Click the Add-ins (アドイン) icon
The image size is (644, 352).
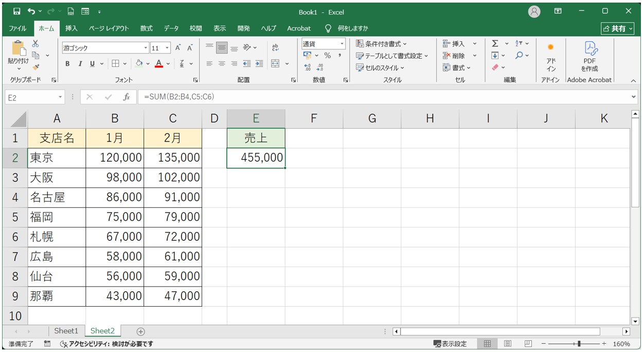point(551,57)
